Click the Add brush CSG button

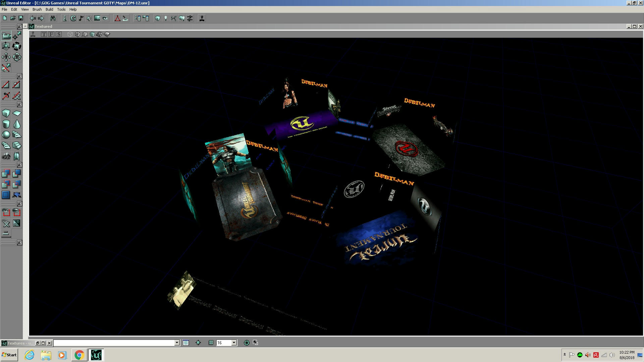click(6, 173)
